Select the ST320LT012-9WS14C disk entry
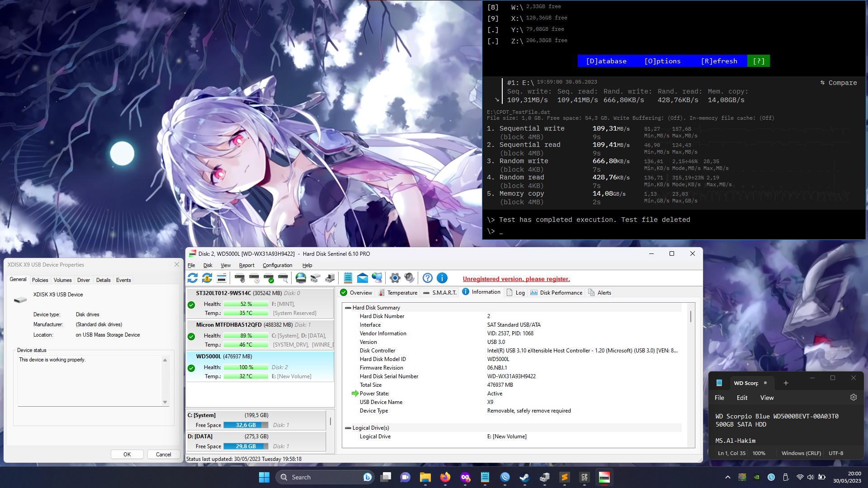The height and width of the screenshot is (488, 868). pyautogui.click(x=260, y=303)
